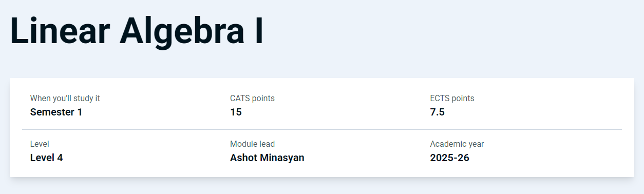Click the word 'Minasyan' in module lead
This screenshot has width=644, height=194.
tap(282, 158)
